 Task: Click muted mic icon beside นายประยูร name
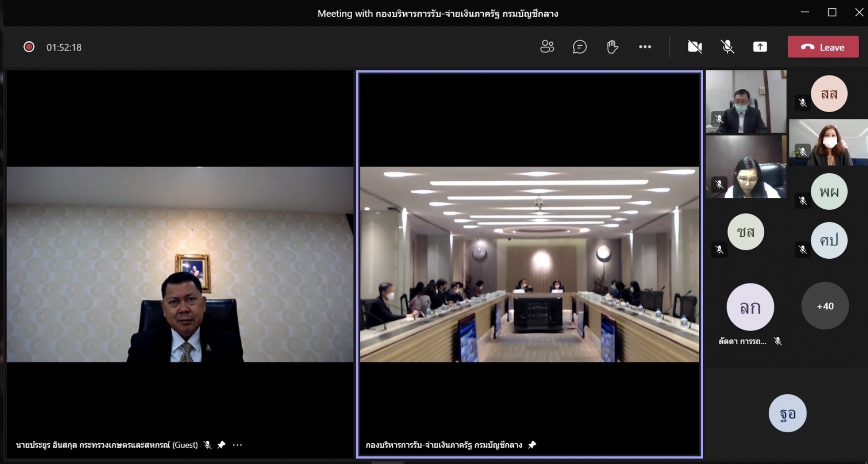(207, 445)
